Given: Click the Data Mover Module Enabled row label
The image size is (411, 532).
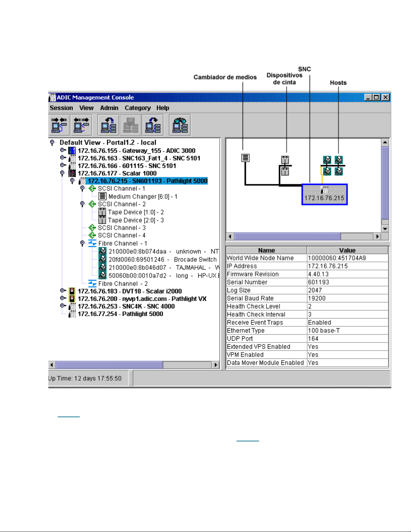Looking at the screenshot, I should click(x=265, y=363).
